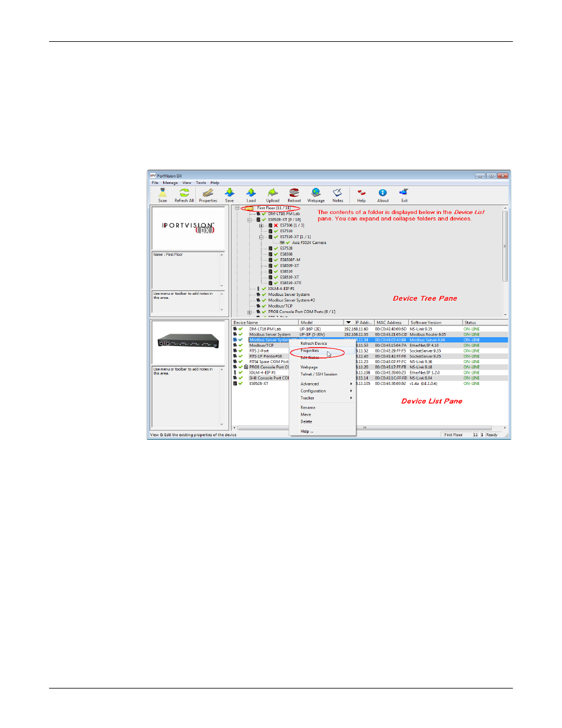562x728 pixels.
Task: Click the EtherNet/IP 4.10 software version cell
Action: coord(424,345)
